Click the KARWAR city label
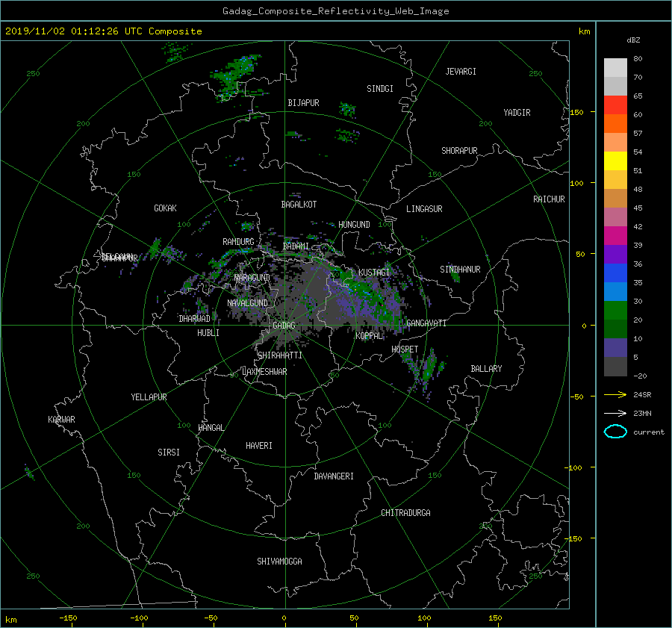 point(61,420)
